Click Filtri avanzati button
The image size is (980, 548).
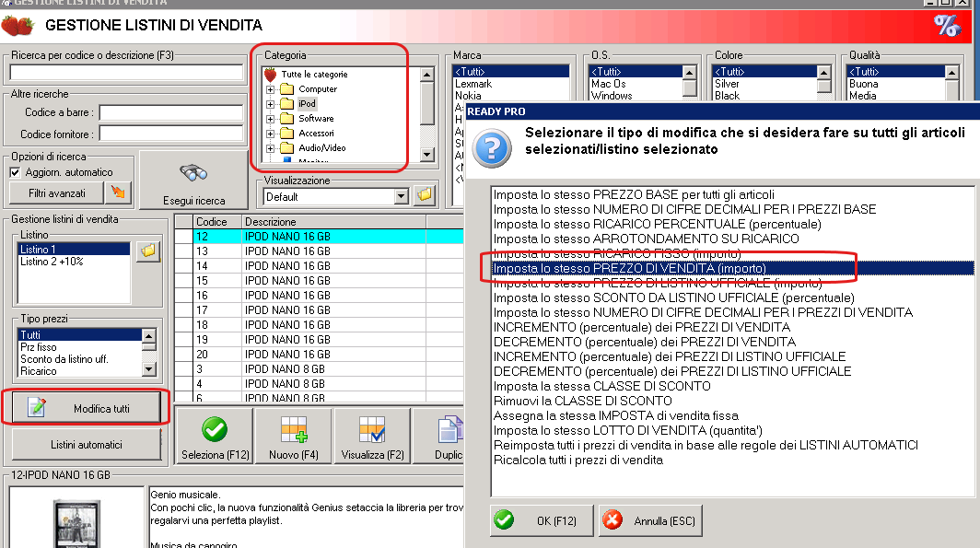tap(56, 193)
